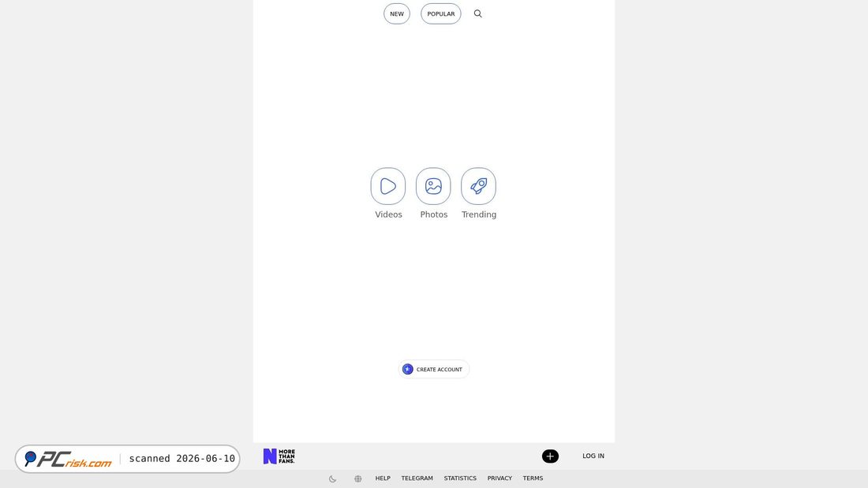This screenshot has width=868, height=488.
Task: Open the STATISTICS footer link
Action: pos(460,478)
